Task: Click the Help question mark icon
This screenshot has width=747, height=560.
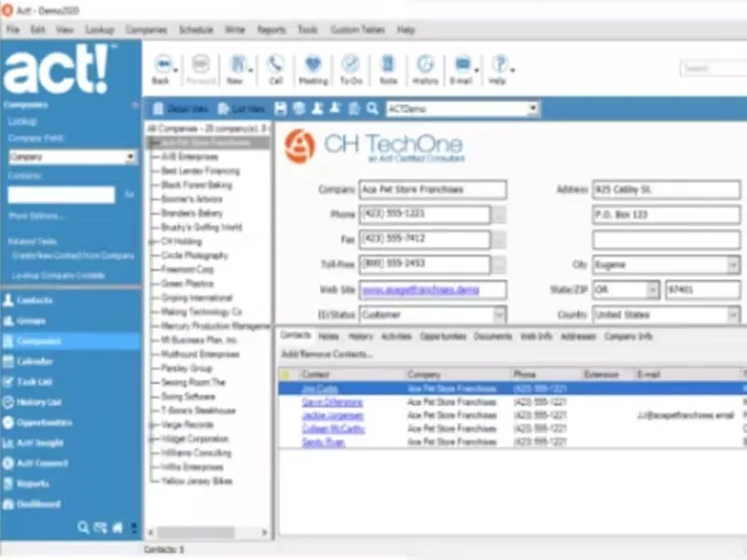Action: 500,65
